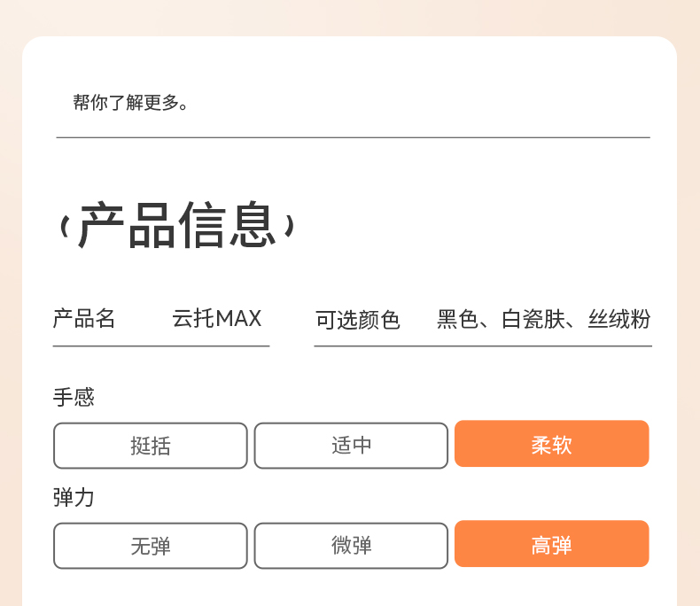Pick the 微弹 elasticity option

pyautogui.click(x=351, y=546)
